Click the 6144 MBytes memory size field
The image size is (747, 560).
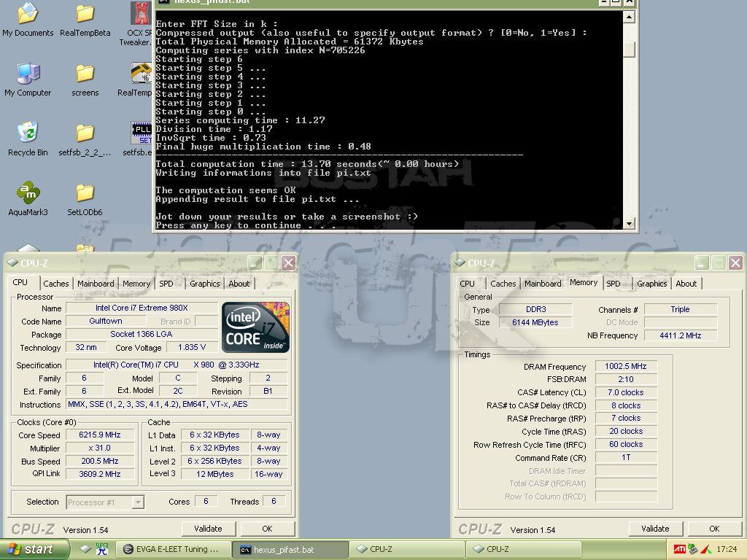point(535,322)
